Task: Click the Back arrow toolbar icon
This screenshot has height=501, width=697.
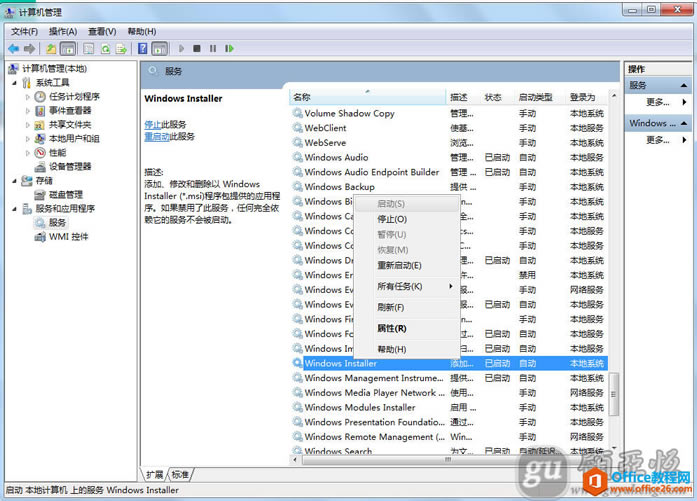Action: (13, 48)
